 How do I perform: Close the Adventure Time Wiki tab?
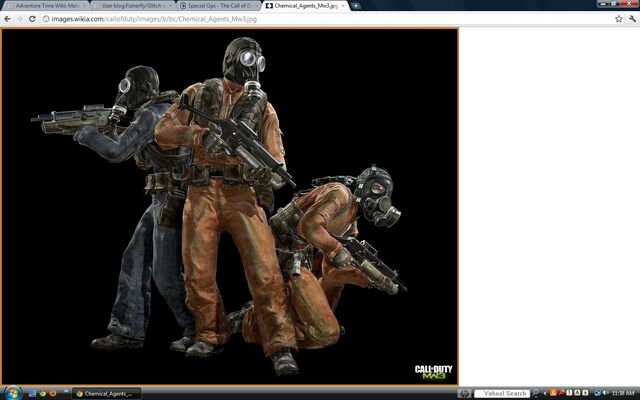(x=84, y=6)
